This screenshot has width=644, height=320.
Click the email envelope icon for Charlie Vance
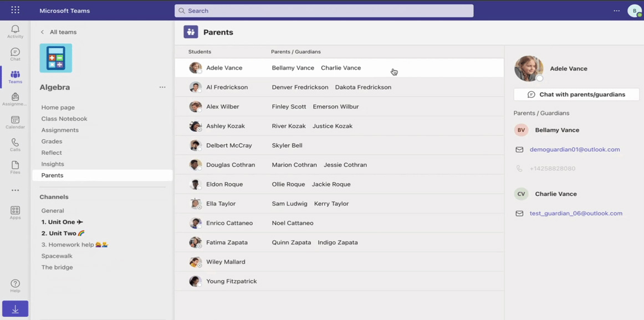pyautogui.click(x=519, y=213)
